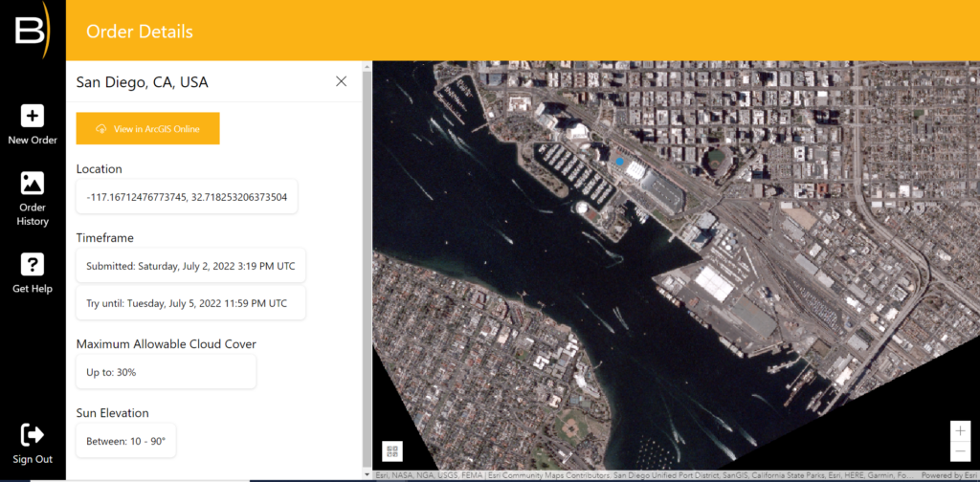Zoom in the map with the plus button

pyautogui.click(x=960, y=430)
